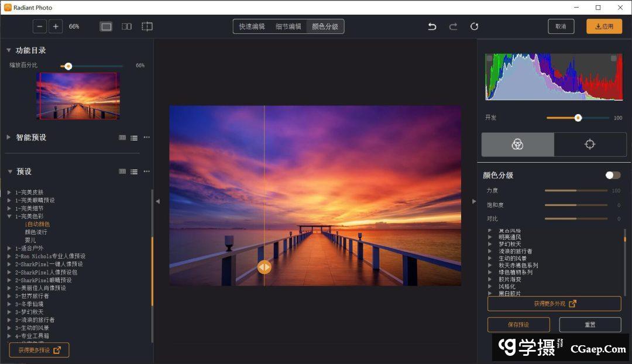Expand the 智能预设 section
The image size is (632, 364).
pos(9,138)
